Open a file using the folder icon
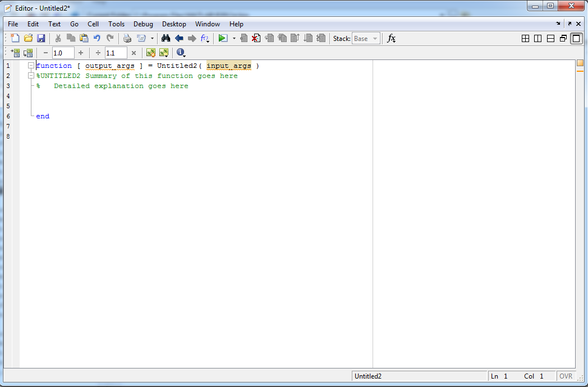The height and width of the screenshot is (387, 588). click(29, 38)
